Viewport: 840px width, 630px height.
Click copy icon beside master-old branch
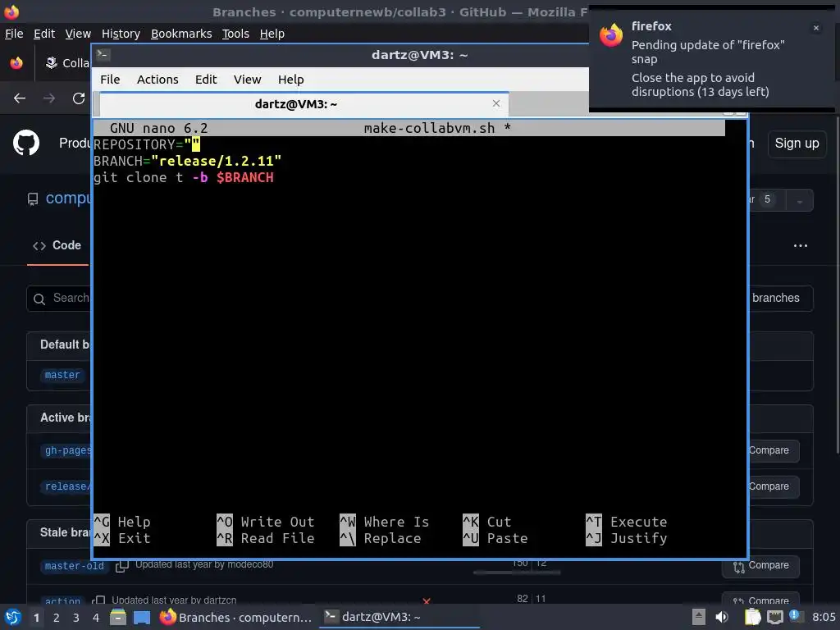121,566
